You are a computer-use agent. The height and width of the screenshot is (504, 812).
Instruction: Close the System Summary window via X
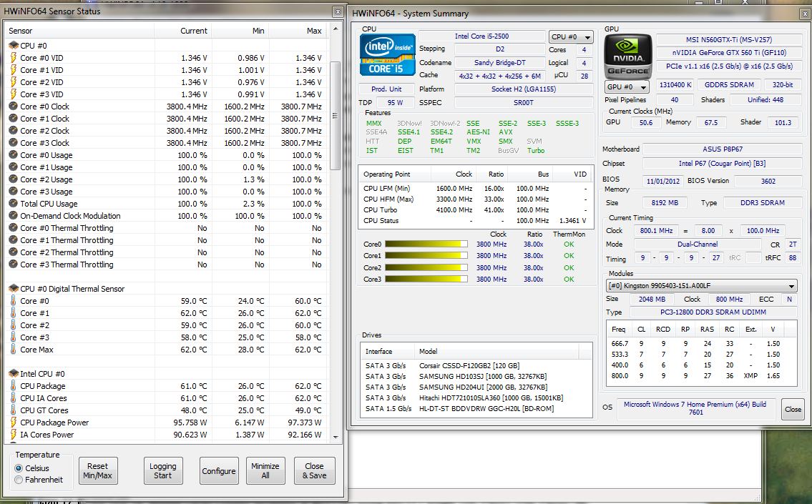click(x=806, y=14)
